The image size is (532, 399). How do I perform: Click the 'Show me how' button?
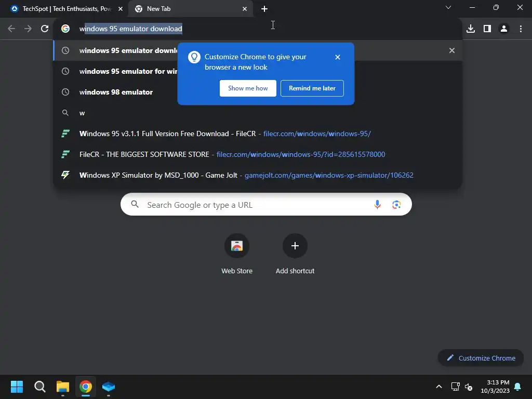click(248, 88)
